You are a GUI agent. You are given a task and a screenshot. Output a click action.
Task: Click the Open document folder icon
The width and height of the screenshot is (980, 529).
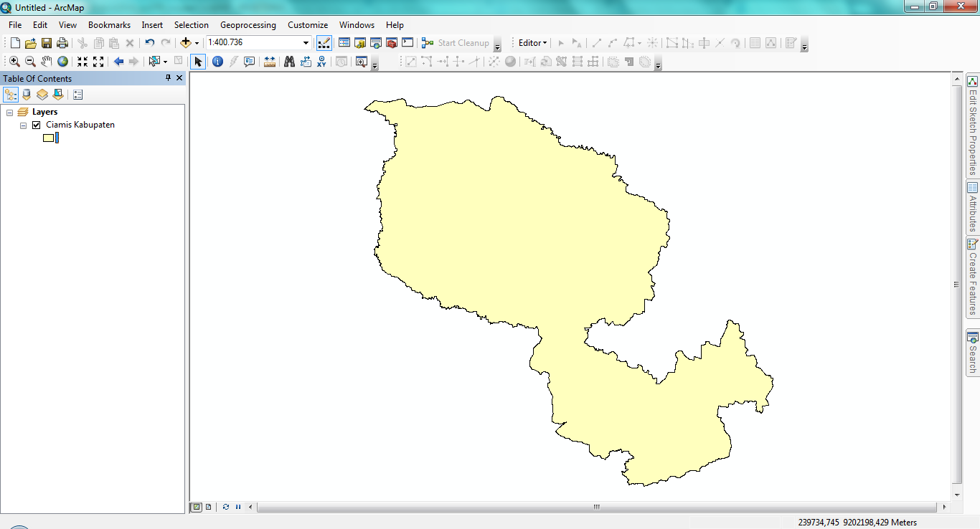(x=31, y=43)
